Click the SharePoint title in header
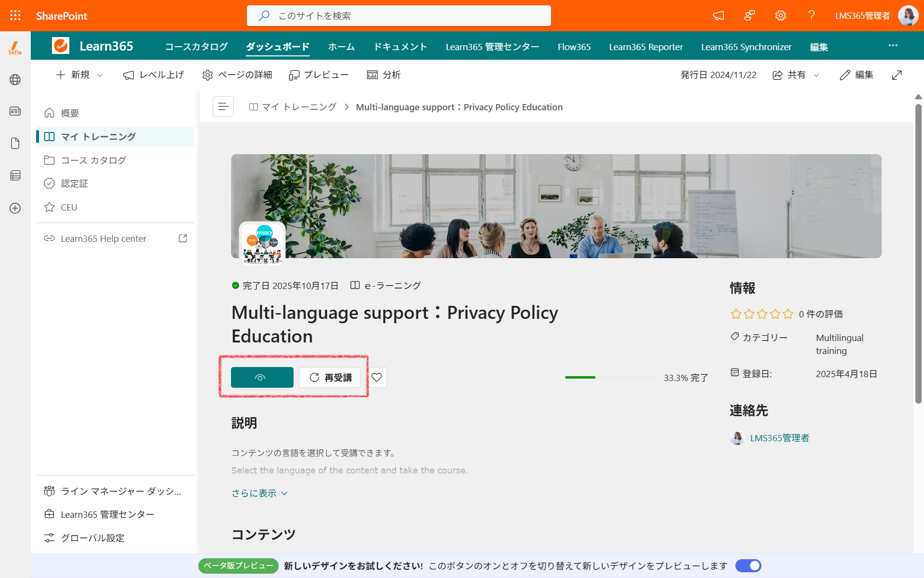This screenshot has height=578, width=924. point(62,16)
